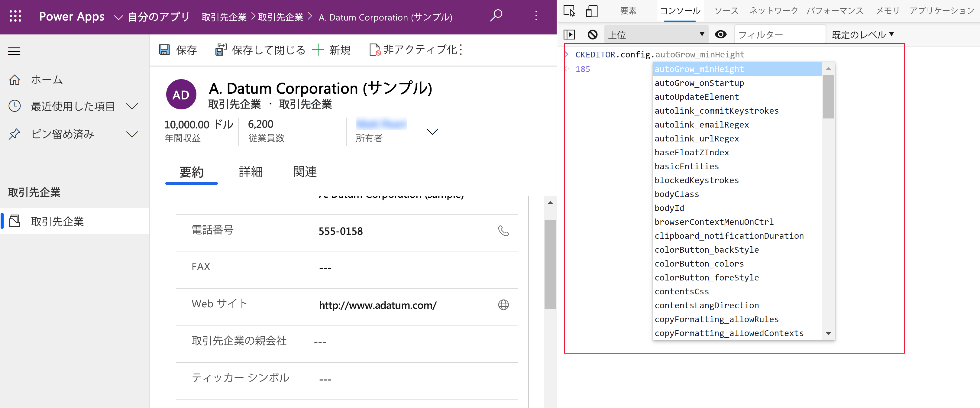Viewport: 980px width, 408px height.
Task: Open the 既定のレベル log level dropdown
Action: click(x=862, y=35)
